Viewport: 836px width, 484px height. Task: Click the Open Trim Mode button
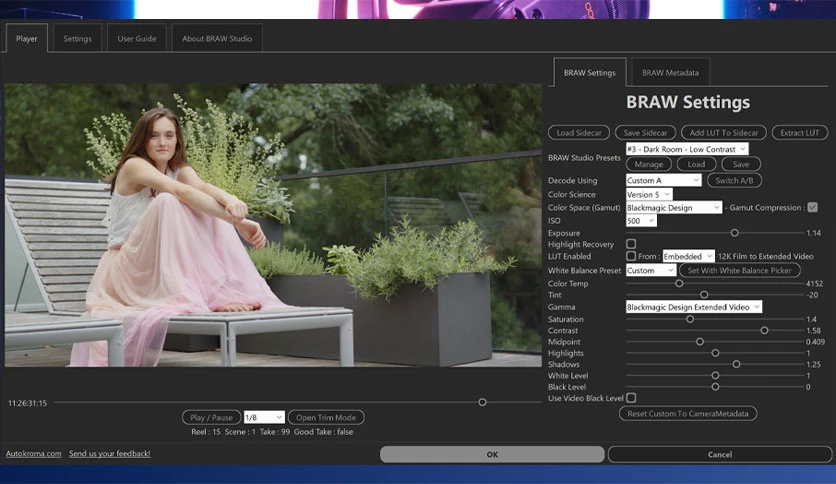(326, 417)
